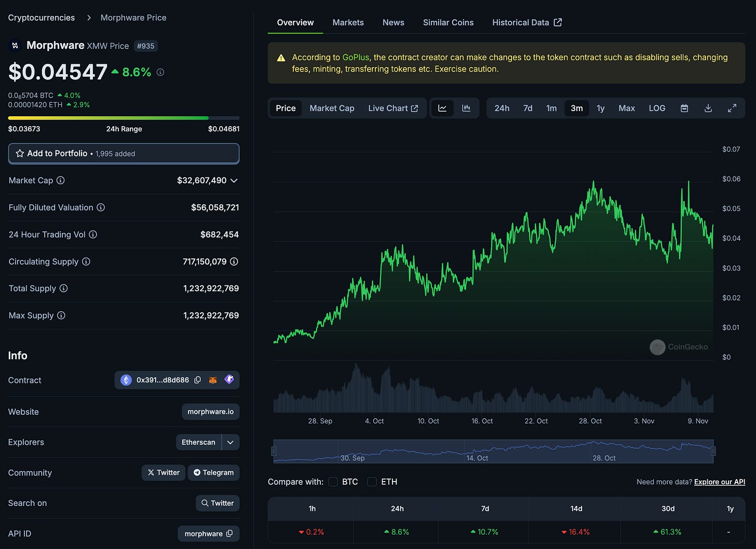The image size is (756, 549).
Task: Toggle LOG scale on the chart
Action: [657, 108]
